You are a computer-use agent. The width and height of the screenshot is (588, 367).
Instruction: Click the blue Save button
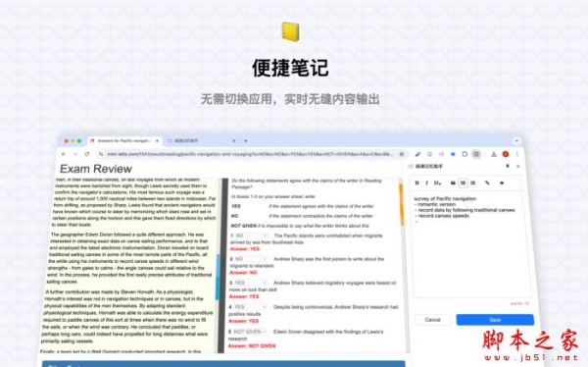click(495, 320)
